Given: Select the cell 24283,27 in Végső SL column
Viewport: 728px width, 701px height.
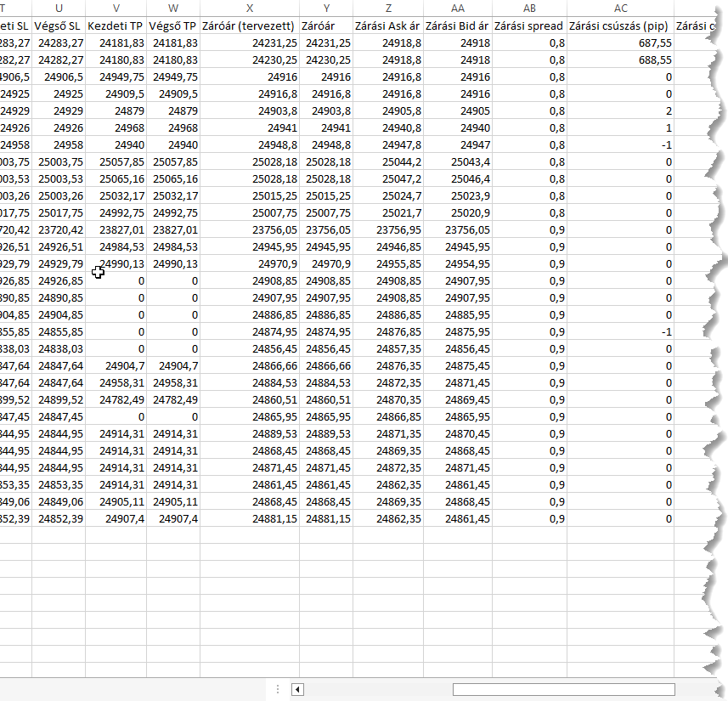Looking at the screenshot, I should [59, 43].
